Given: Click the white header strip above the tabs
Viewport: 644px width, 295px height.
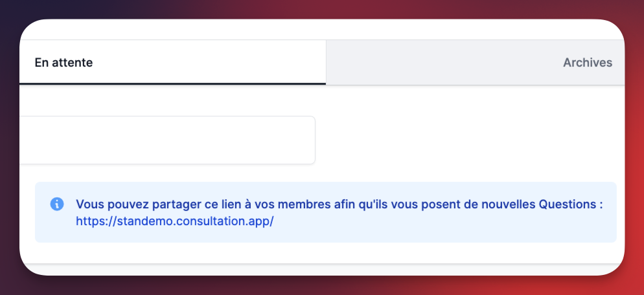Looking at the screenshot, I should click(x=324, y=30).
